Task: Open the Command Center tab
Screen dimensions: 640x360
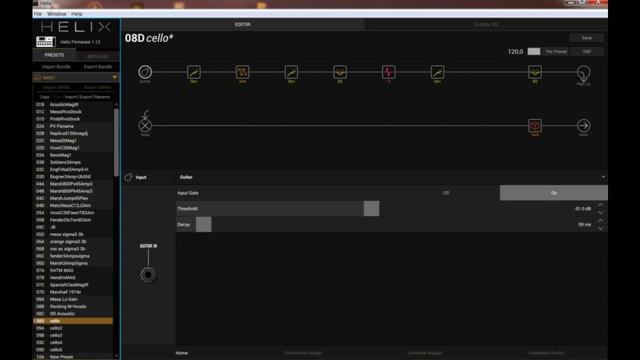Action: tap(546, 353)
